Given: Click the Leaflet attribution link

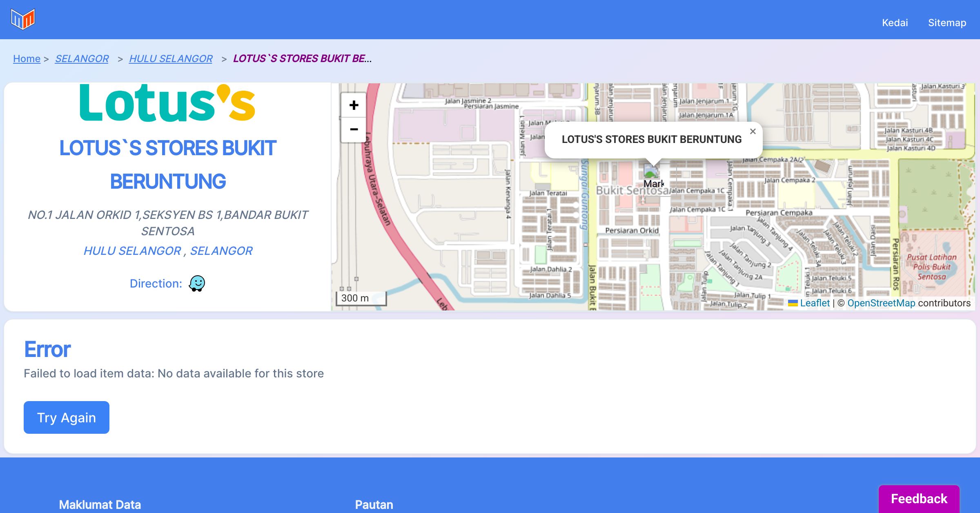Looking at the screenshot, I should (x=815, y=303).
